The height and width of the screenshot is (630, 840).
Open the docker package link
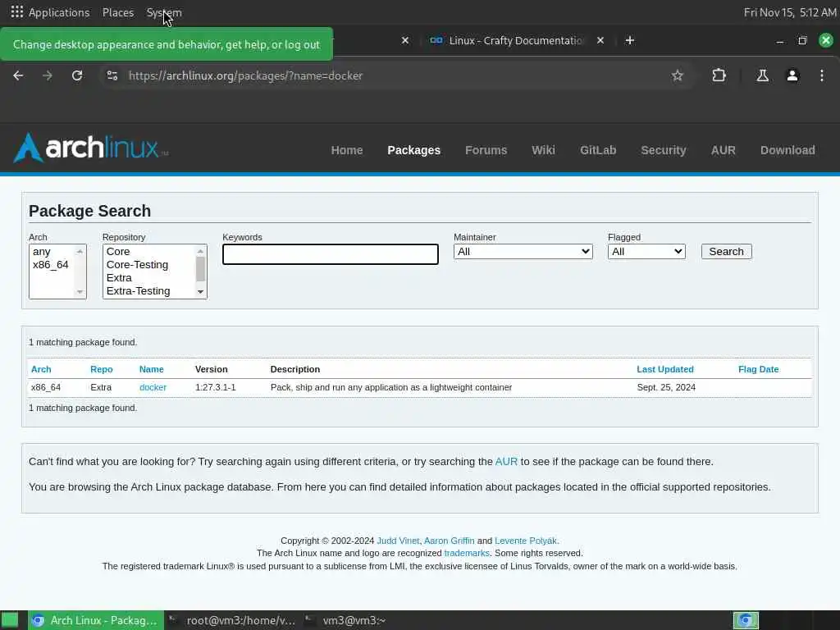(x=153, y=387)
